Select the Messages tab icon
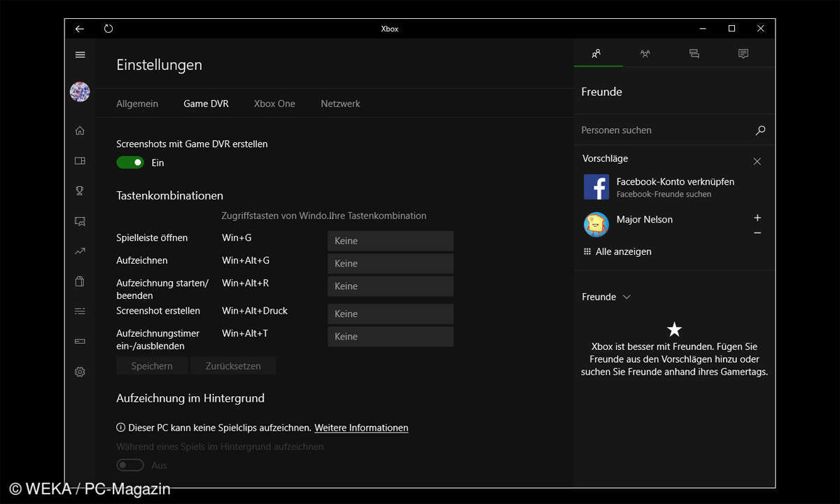 tap(694, 53)
